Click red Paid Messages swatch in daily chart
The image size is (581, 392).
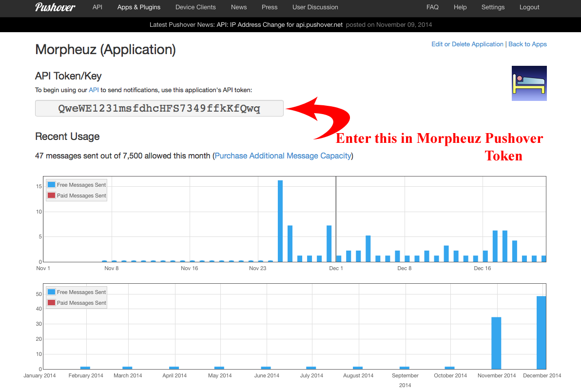(x=52, y=195)
